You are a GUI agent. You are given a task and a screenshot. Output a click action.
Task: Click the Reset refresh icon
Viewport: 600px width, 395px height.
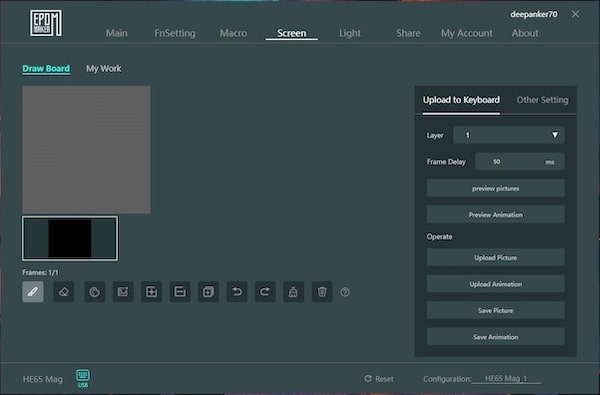368,379
